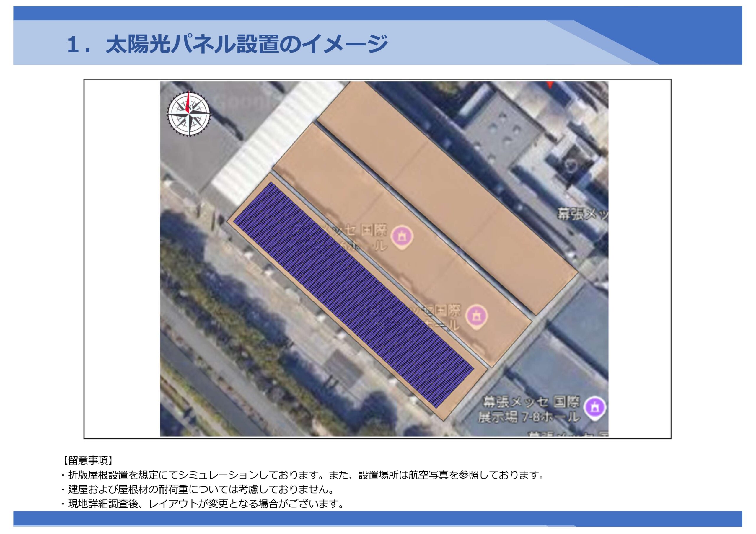Screen dimensions: 756x534
Task: Click the red marker at map top edge
Action: click(550, 84)
